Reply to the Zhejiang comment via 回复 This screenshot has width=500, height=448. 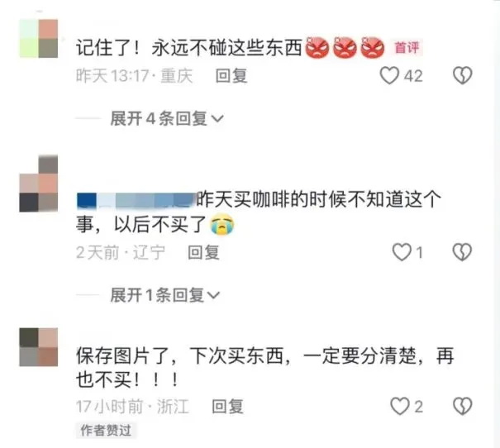pyautogui.click(x=227, y=407)
